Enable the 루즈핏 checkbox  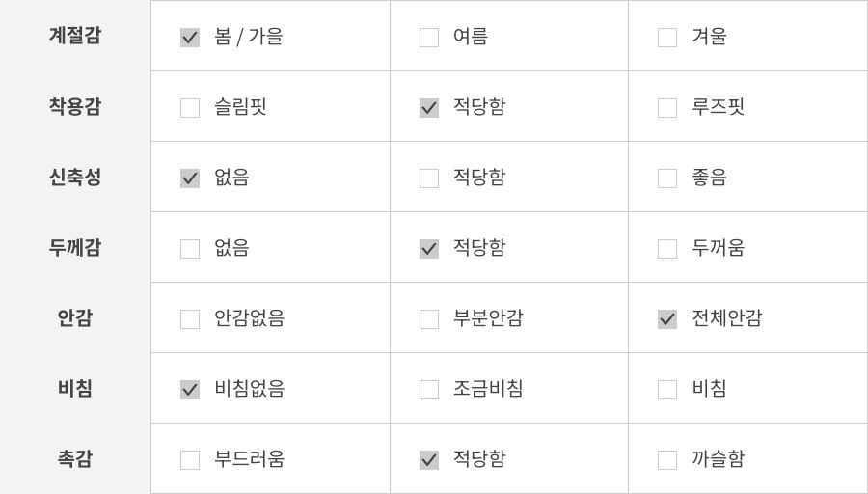[667, 108]
